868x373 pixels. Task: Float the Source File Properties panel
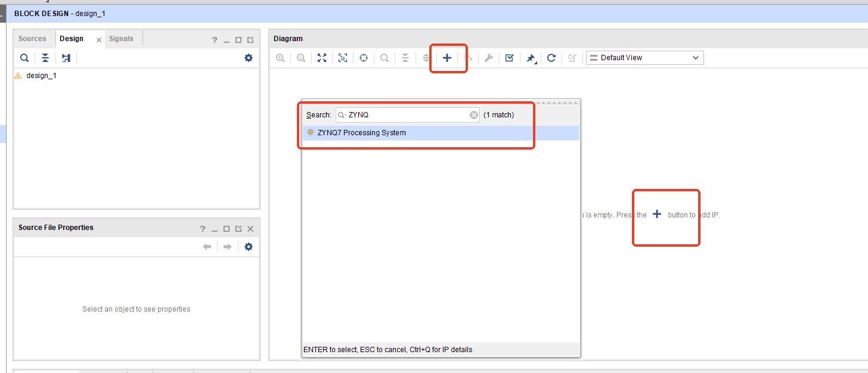(238, 229)
